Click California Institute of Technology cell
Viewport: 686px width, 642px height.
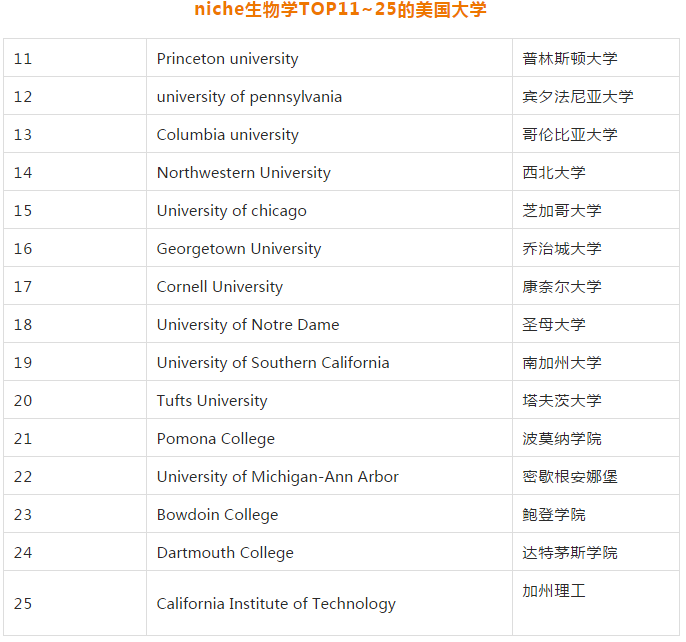click(x=329, y=603)
